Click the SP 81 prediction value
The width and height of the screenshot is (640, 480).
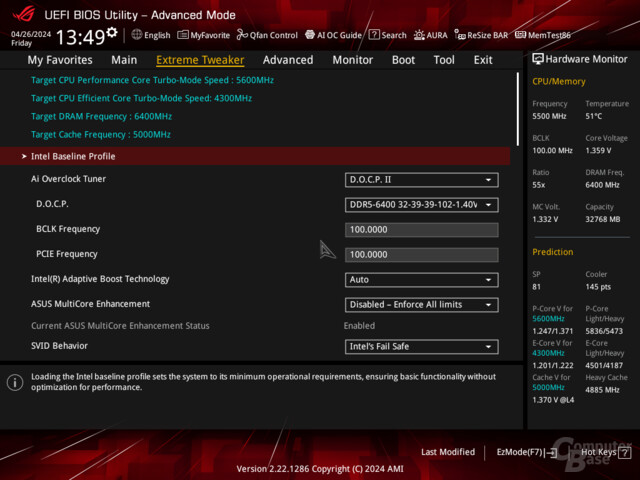click(536, 287)
